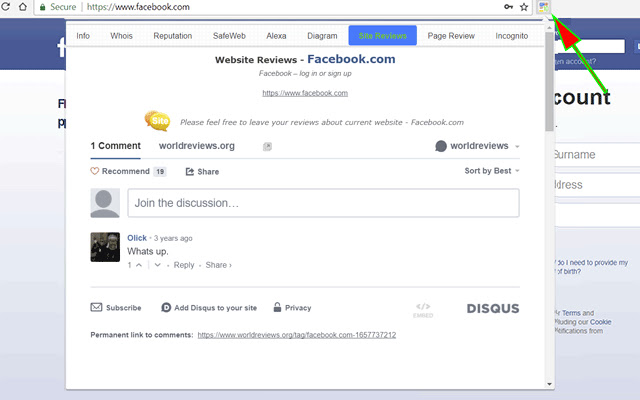Click the Embed code icon

(423, 310)
